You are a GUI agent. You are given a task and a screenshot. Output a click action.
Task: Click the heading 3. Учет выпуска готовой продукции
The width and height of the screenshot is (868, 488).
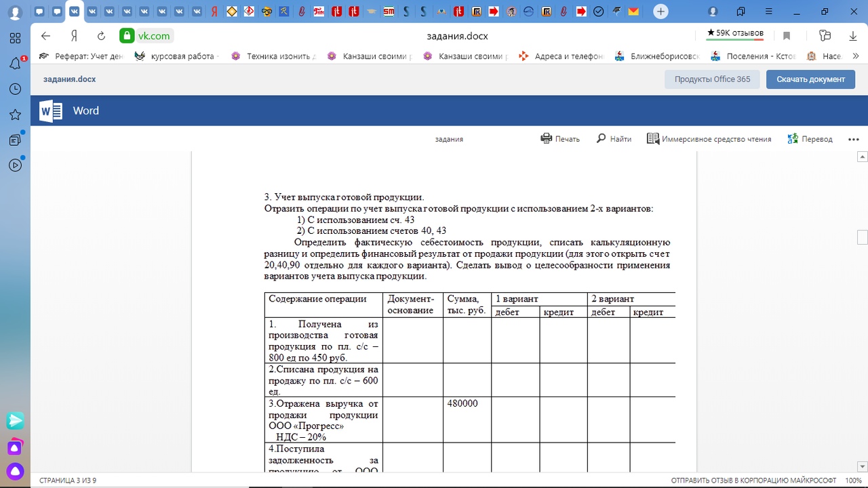tap(344, 197)
